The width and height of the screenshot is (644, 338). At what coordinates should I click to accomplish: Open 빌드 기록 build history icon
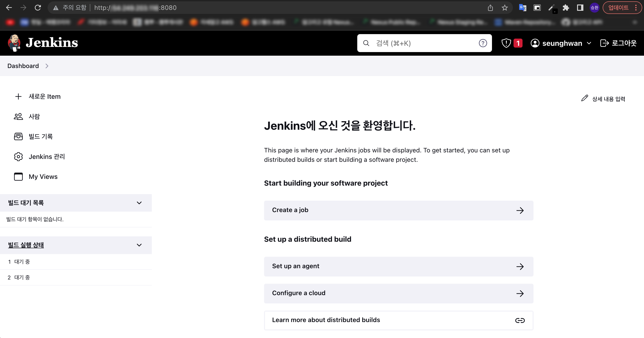18,136
